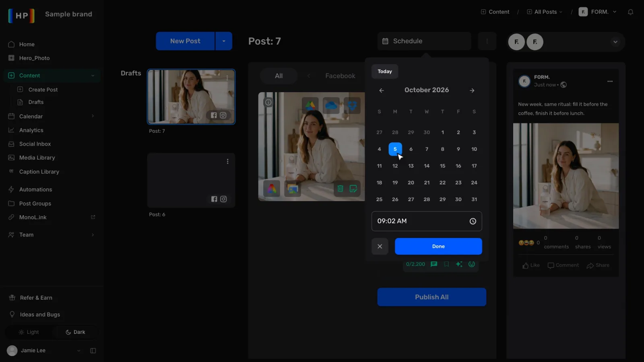Click the clock icon in time field
The width and height of the screenshot is (644, 362).
[473, 221]
